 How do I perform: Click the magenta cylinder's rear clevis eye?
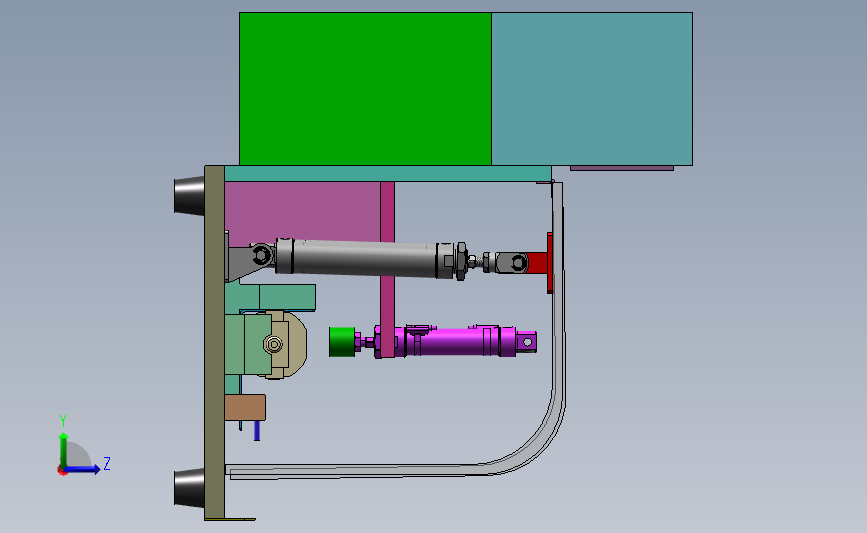[x=527, y=342]
